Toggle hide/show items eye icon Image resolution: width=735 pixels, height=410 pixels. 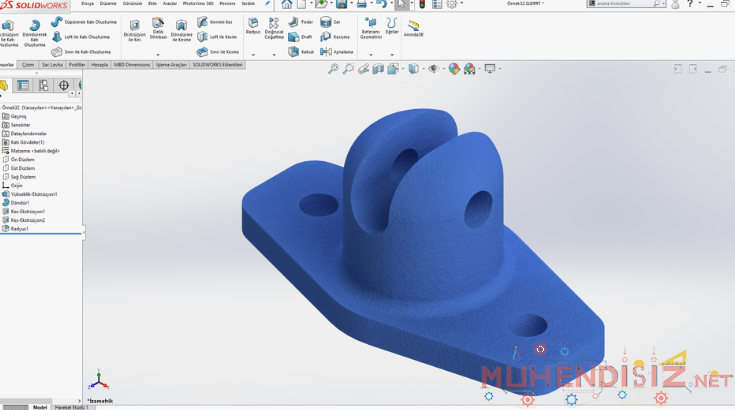point(433,69)
